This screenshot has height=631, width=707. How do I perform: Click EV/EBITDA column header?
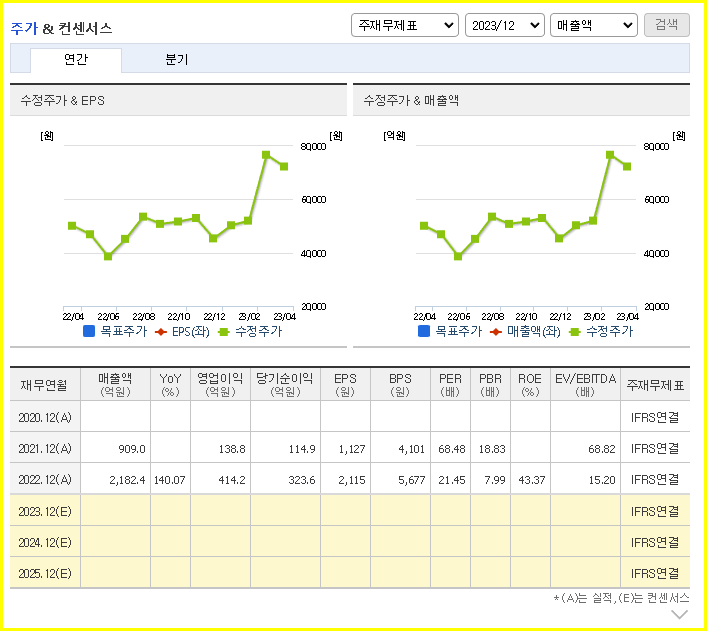[585, 385]
